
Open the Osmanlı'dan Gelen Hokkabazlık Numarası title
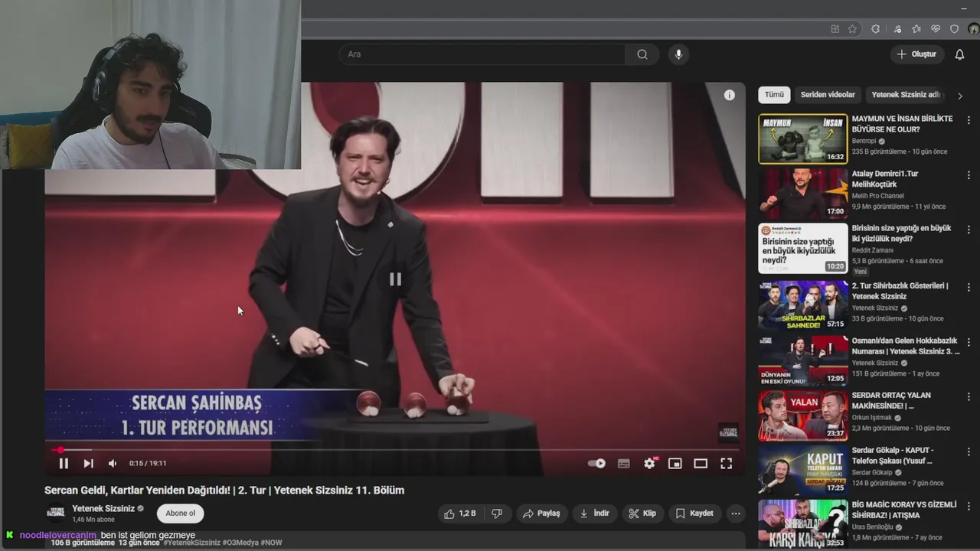click(x=906, y=346)
